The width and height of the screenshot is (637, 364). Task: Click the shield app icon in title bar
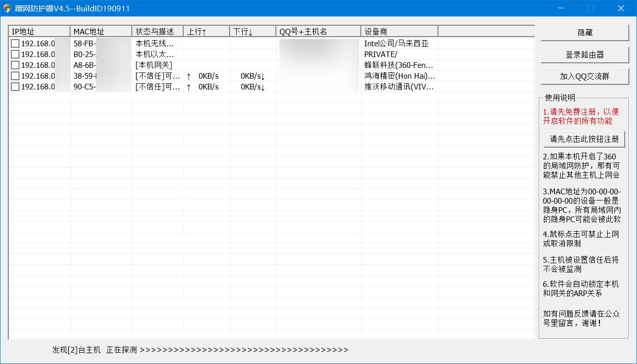click(7, 8)
